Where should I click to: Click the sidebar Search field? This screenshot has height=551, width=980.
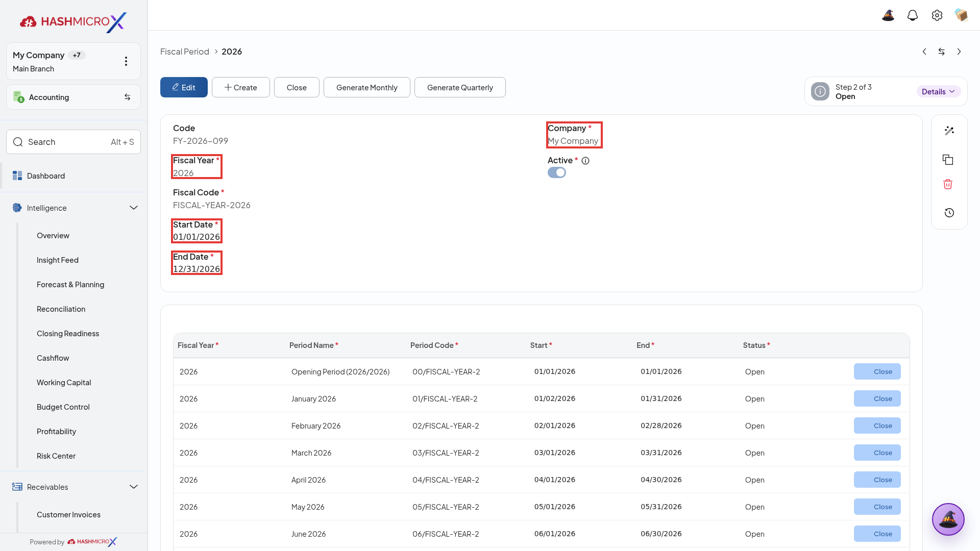coord(73,142)
